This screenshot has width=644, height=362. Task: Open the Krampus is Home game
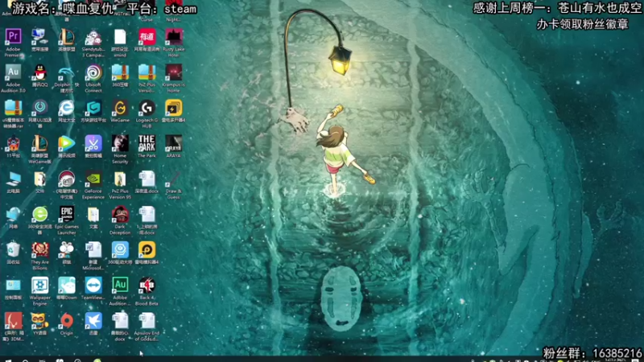[x=173, y=72]
